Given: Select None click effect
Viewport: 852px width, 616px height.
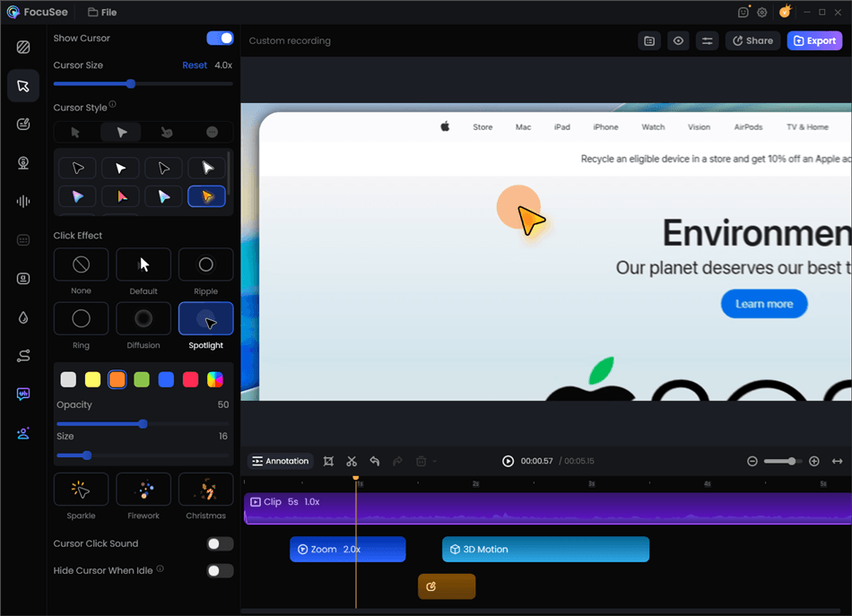Looking at the screenshot, I should point(81,265).
